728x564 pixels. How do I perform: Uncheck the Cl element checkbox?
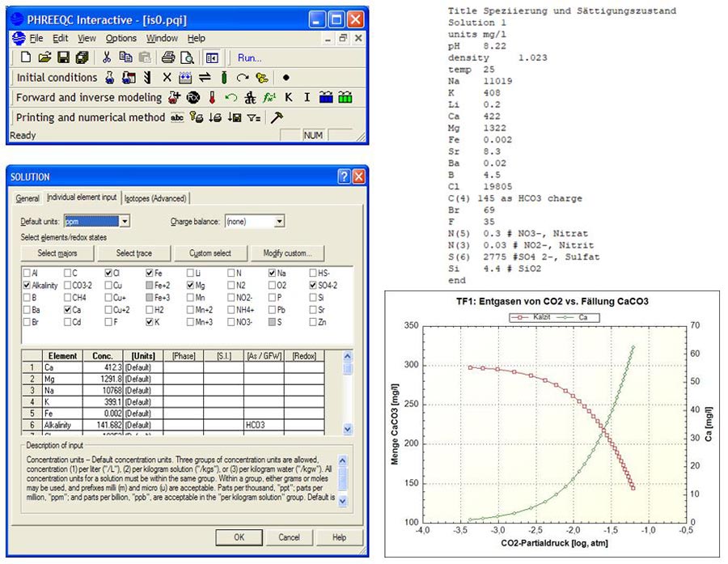pyautogui.click(x=108, y=274)
